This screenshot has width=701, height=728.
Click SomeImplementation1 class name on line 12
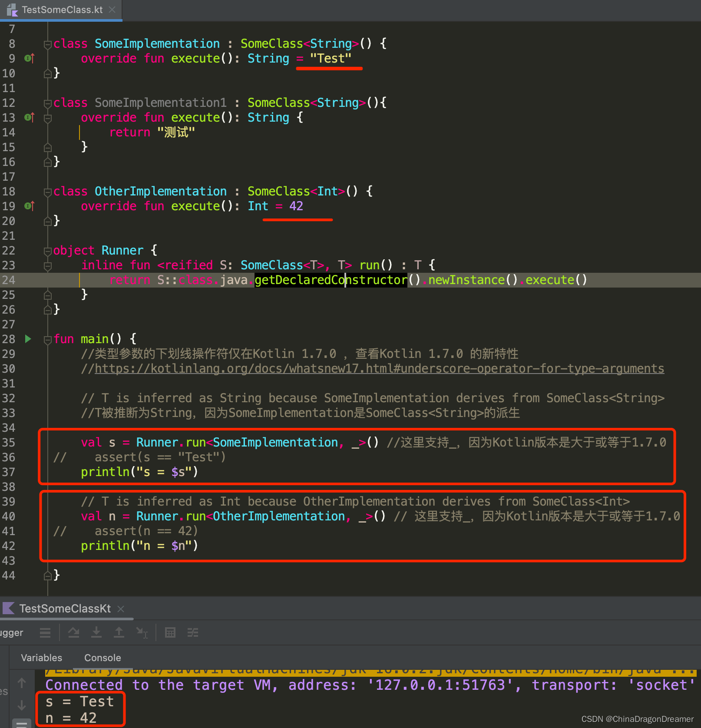(x=161, y=103)
